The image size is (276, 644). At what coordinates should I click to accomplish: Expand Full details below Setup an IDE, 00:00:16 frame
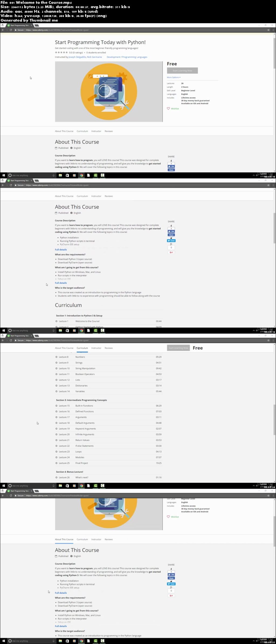click(x=61, y=283)
